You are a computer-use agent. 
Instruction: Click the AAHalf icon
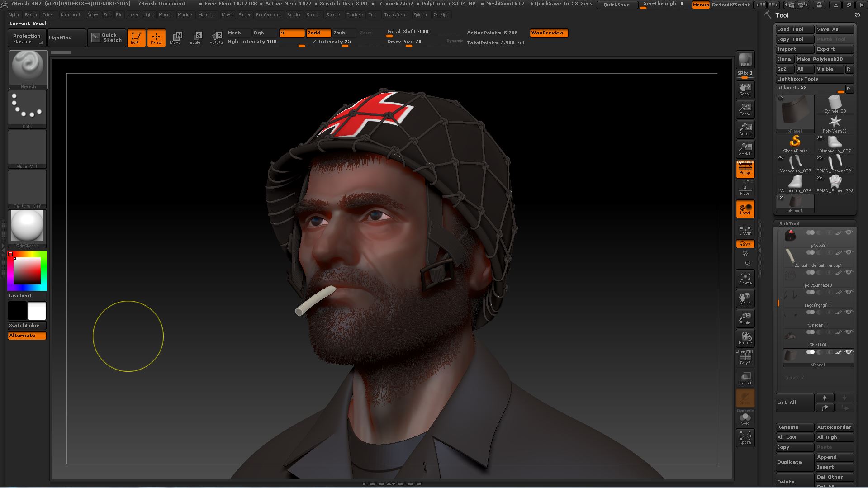pyautogui.click(x=745, y=149)
